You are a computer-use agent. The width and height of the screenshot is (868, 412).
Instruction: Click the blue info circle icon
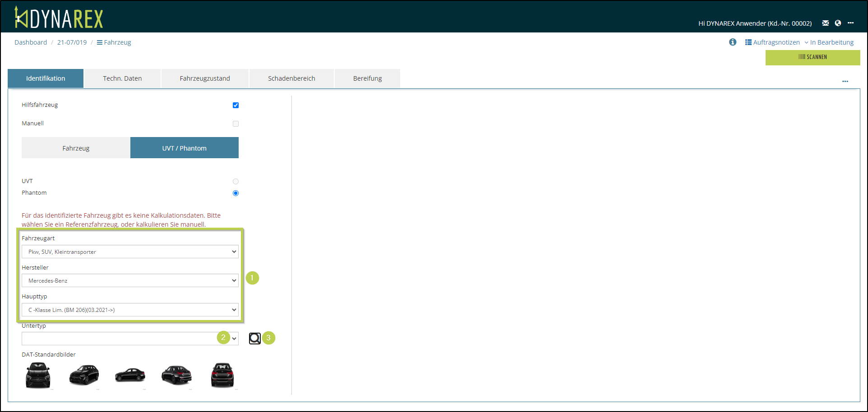pos(733,42)
